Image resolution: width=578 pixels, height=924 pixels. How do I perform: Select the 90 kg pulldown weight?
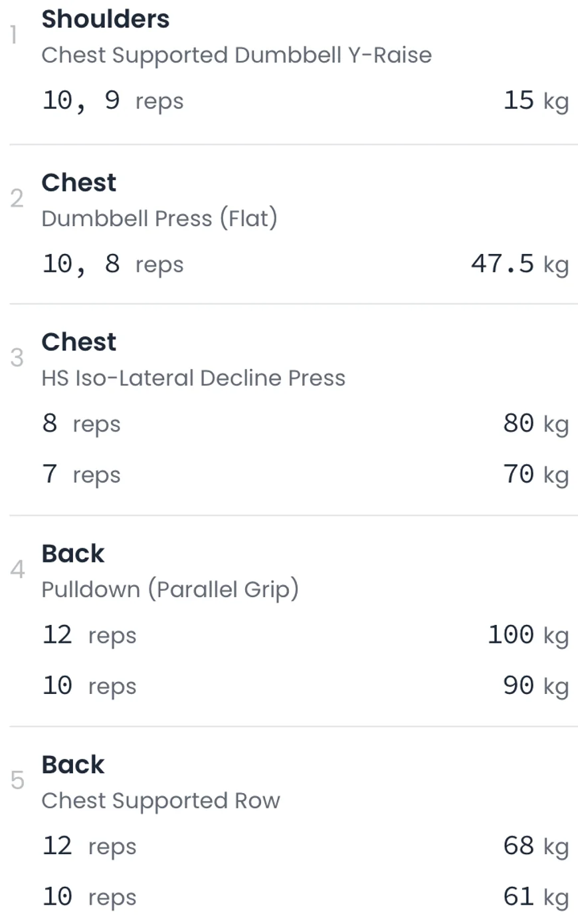(535, 686)
